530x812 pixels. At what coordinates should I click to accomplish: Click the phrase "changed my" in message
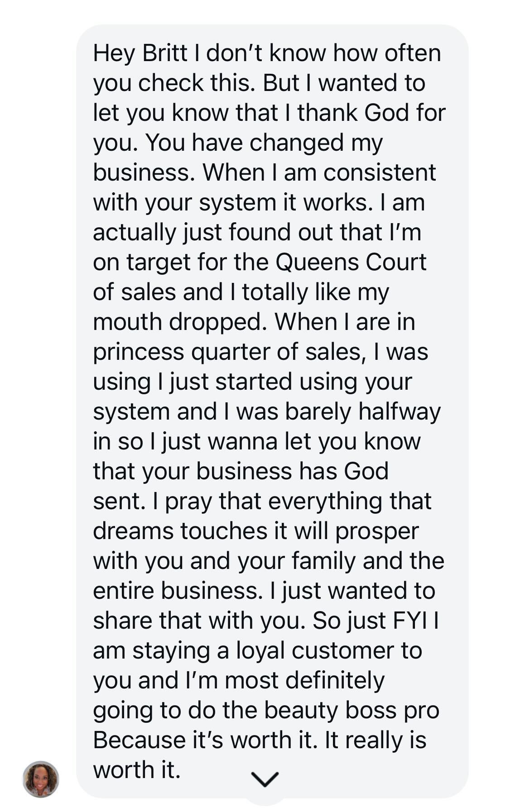coord(316,143)
